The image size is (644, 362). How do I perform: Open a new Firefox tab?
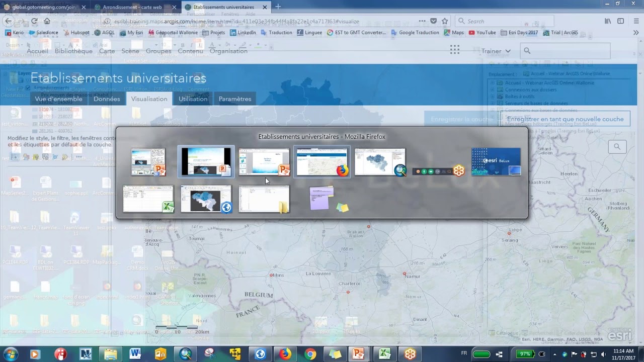(x=278, y=7)
